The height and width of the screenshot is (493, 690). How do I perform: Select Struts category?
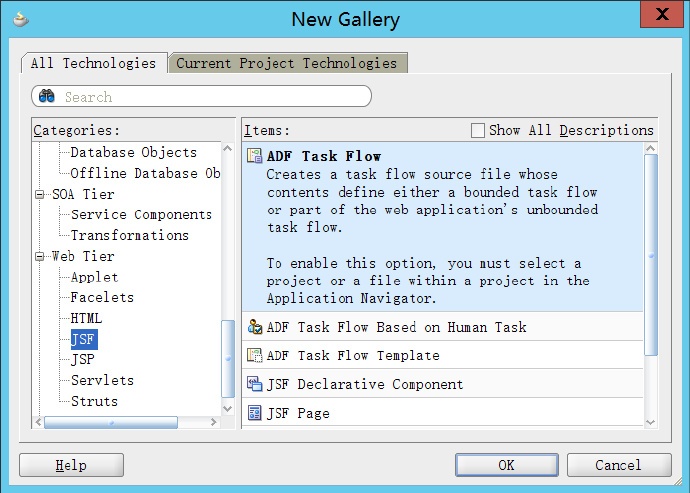point(94,401)
